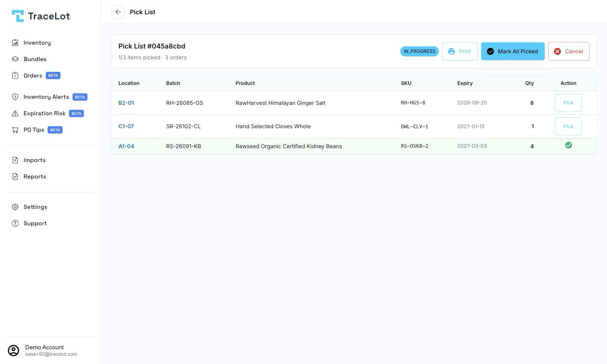Click email sasa+50@tracelot.com

tap(51, 354)
